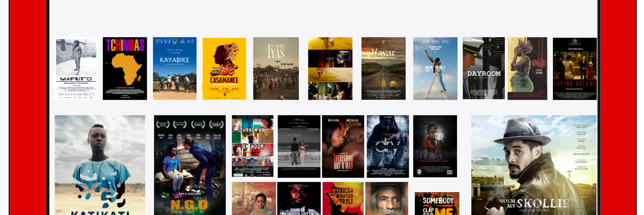Select the Nomfundo illustrated poster

click(x=527, y=69)
